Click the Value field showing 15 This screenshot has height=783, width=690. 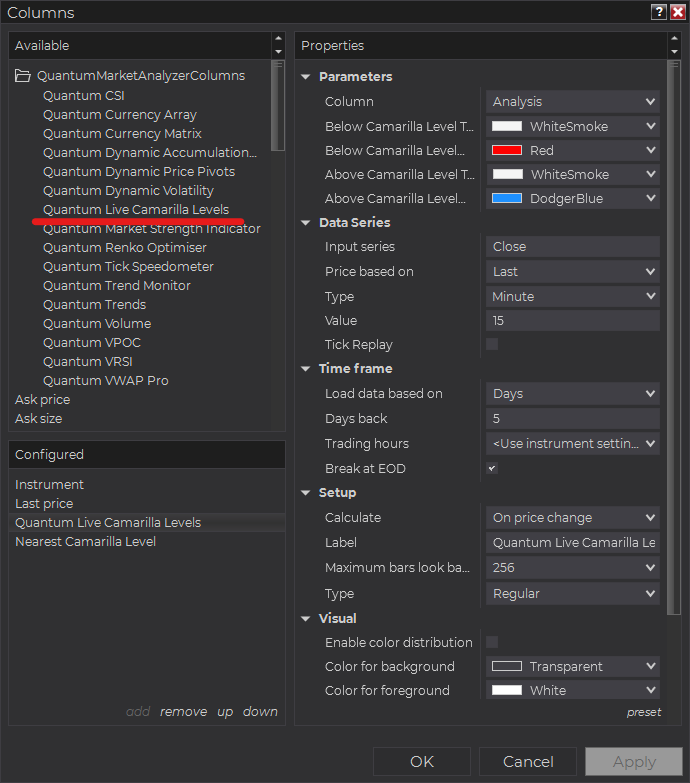pos(573,320)
